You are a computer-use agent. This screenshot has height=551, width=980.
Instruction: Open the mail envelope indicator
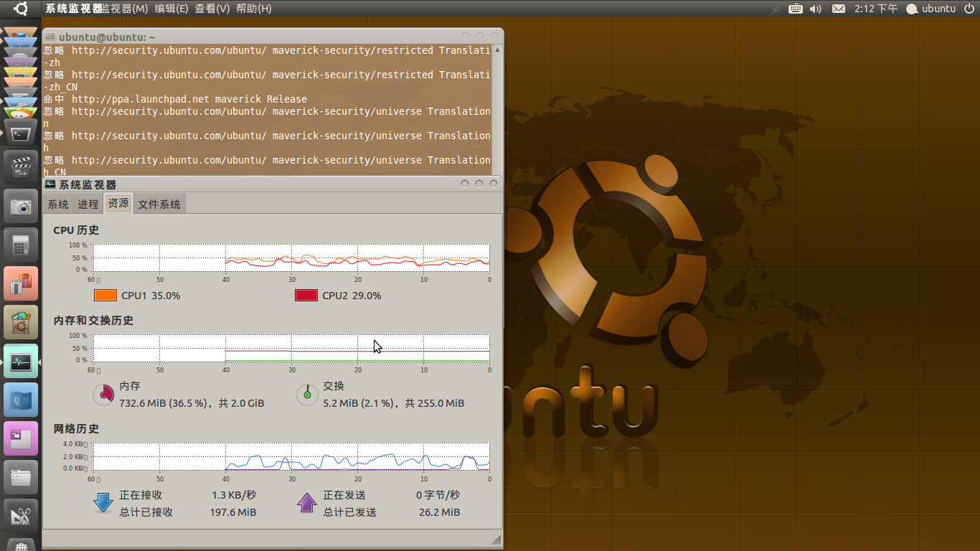pyautogui.click(x=838, y=9)
